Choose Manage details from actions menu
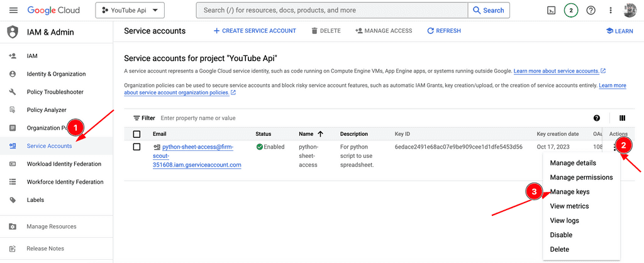This screenshot has width=644, height=263. [x=572, y=163]
